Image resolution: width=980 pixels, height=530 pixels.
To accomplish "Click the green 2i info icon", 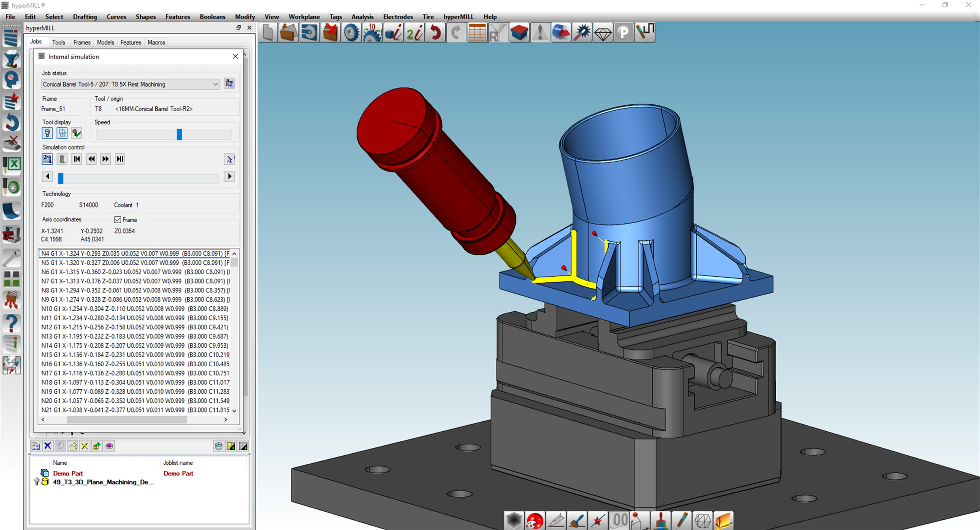I will pyautogui.click(x=414, y=32).
